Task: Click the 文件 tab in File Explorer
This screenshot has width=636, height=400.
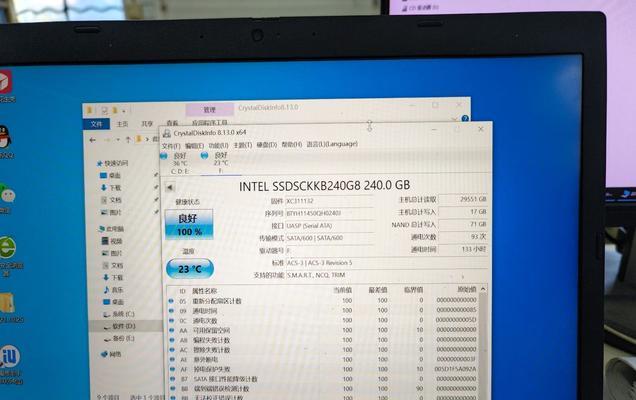Action: [x=96, y=124]
